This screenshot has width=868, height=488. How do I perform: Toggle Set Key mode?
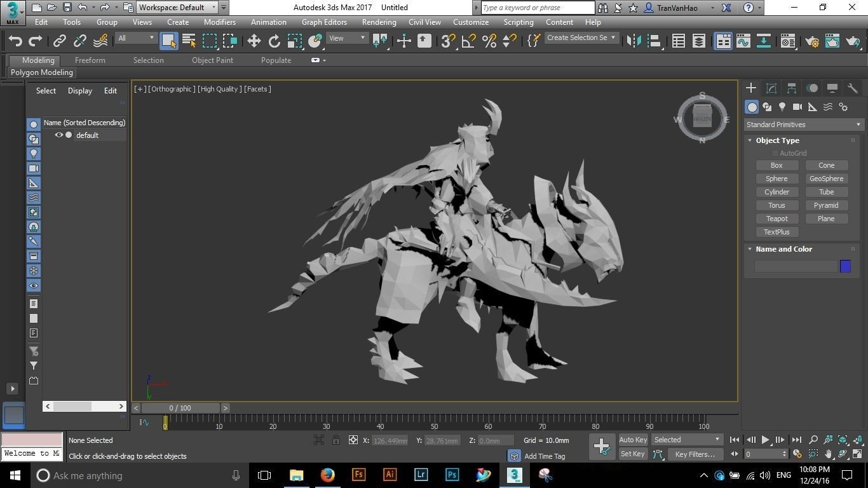[633, 454]
